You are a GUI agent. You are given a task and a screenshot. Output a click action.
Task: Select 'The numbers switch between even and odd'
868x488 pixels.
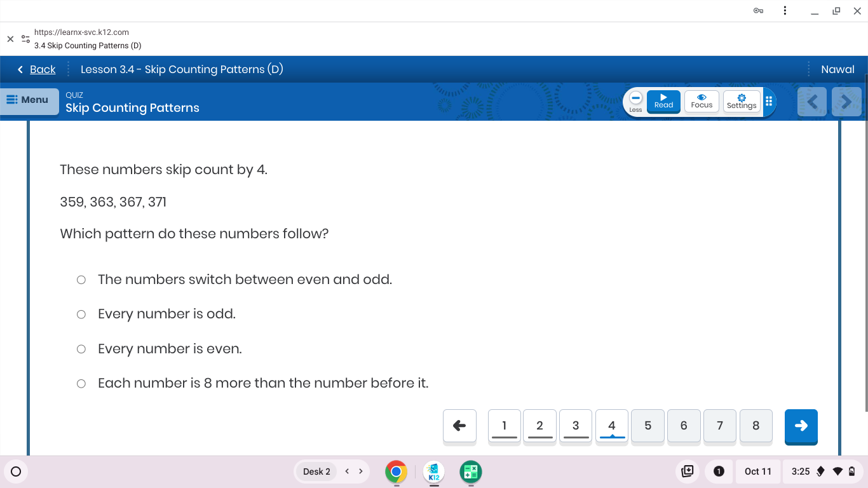81,279
